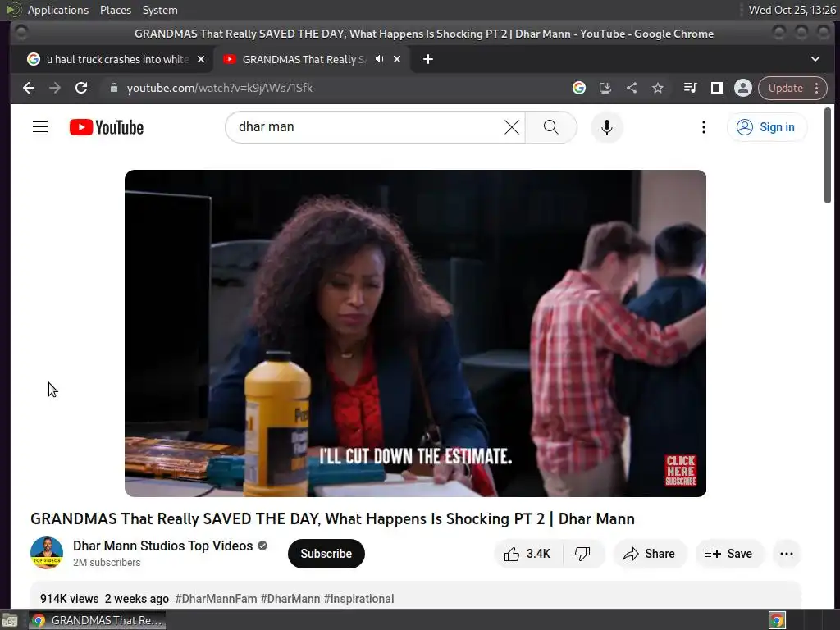Open the System menu

click(160, 10)
